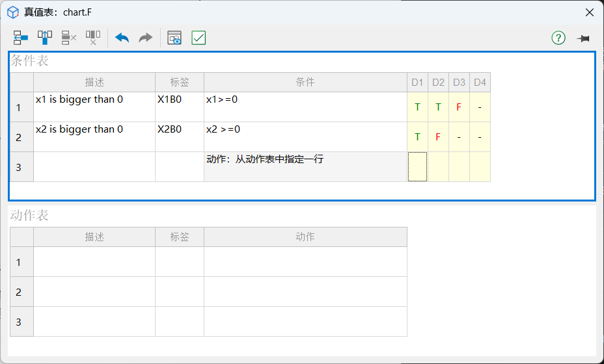Click the redo arrow icon
The width and height of the screenshot is (604, 364).
[x=146, y=38]
